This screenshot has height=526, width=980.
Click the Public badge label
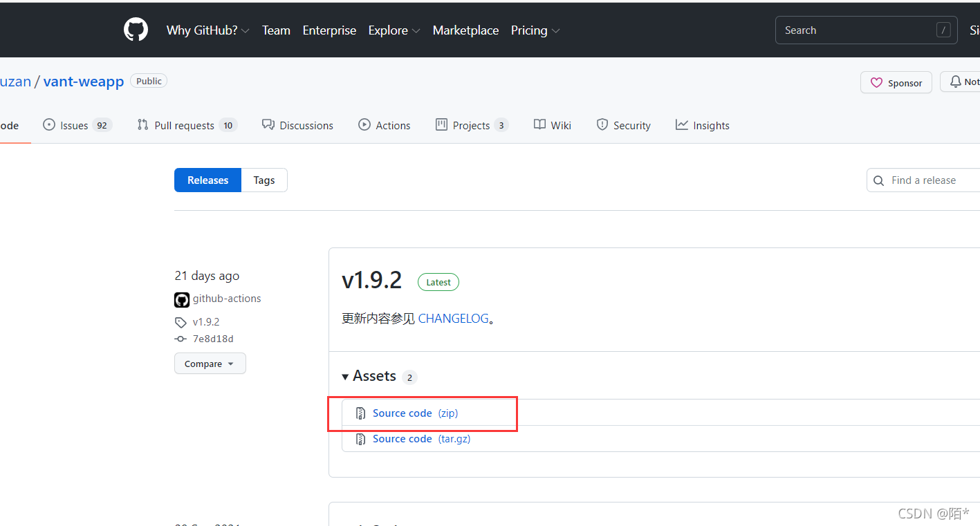(149, 81)
